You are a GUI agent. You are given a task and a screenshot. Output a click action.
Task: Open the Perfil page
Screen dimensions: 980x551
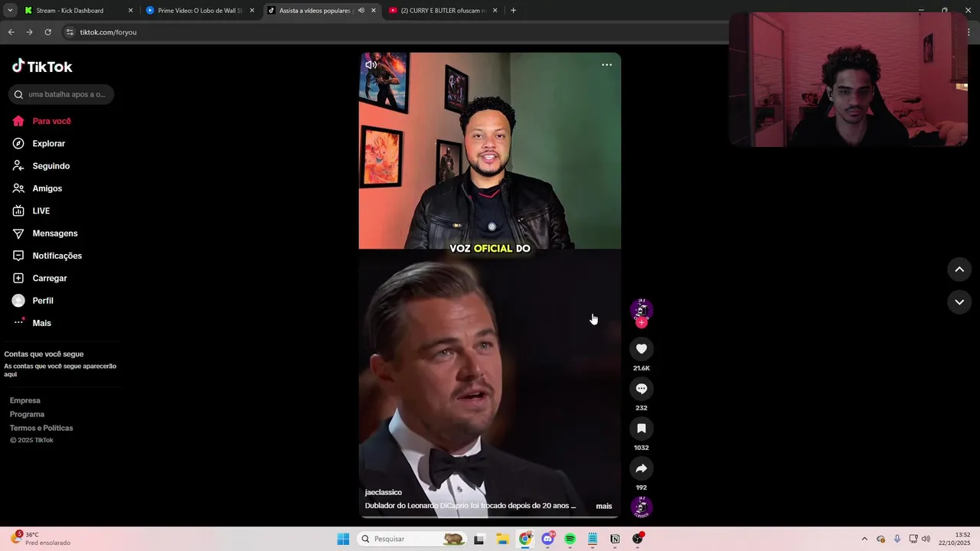[33, 301]
